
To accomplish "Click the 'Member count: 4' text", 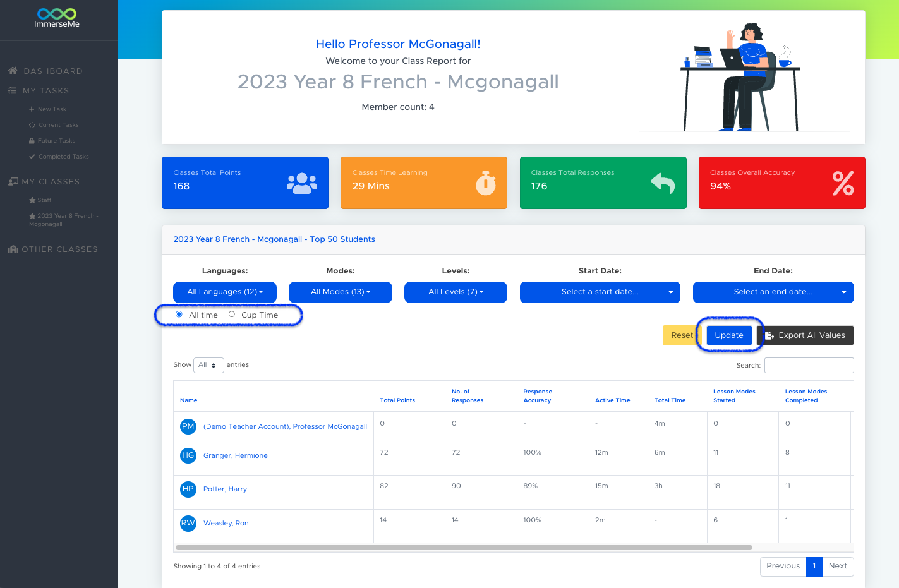I will coord(398,107).
